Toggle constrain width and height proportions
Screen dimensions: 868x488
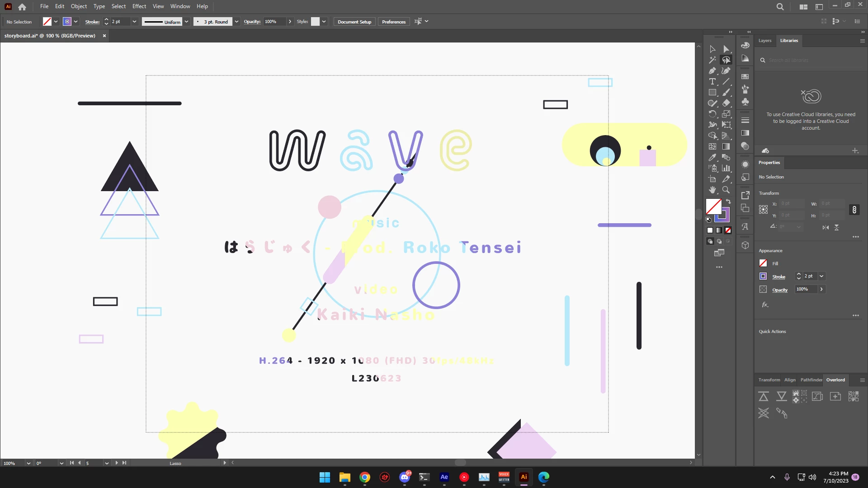tap(854, 210)
